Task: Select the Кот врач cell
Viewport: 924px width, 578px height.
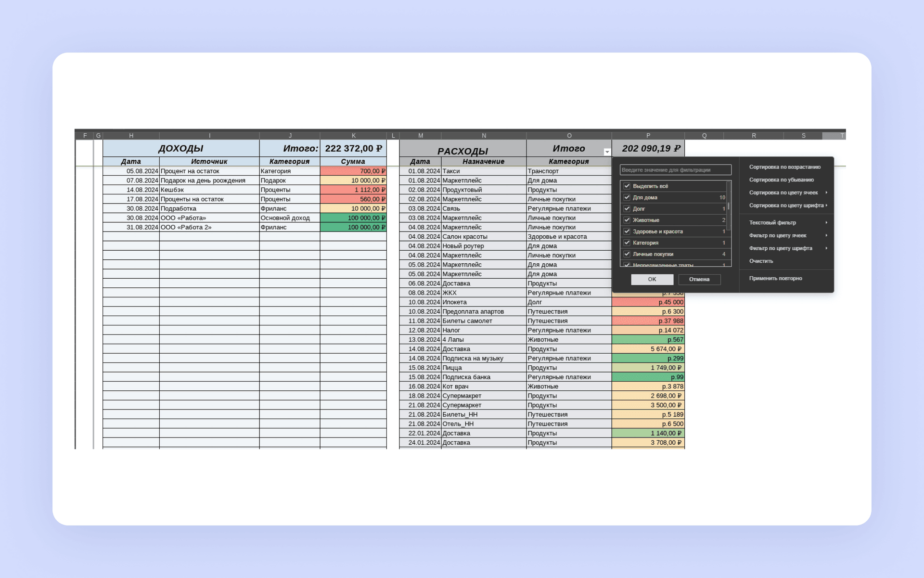Action: click(x=484, y=386)
